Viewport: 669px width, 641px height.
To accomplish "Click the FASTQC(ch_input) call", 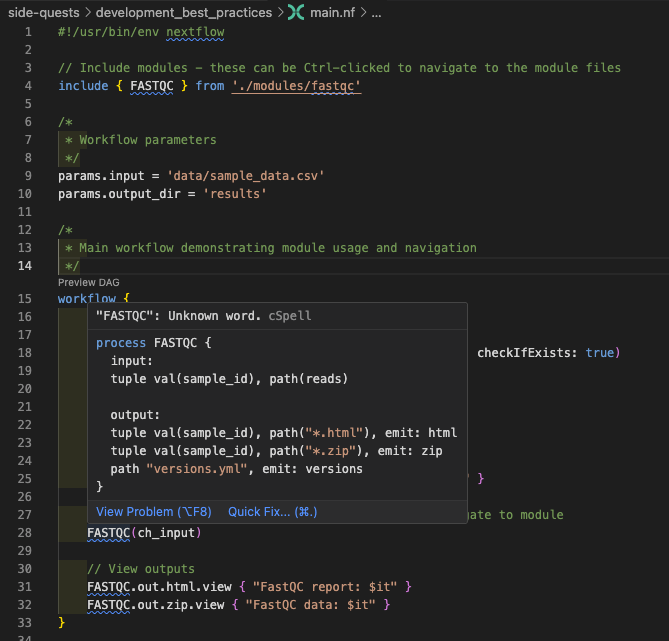I will tap(144, 533).
